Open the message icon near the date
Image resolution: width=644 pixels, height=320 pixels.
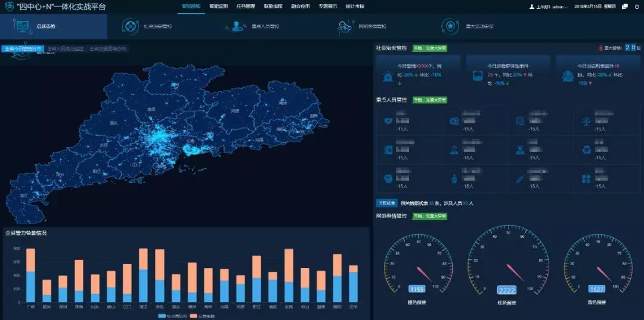pos(624,7)
